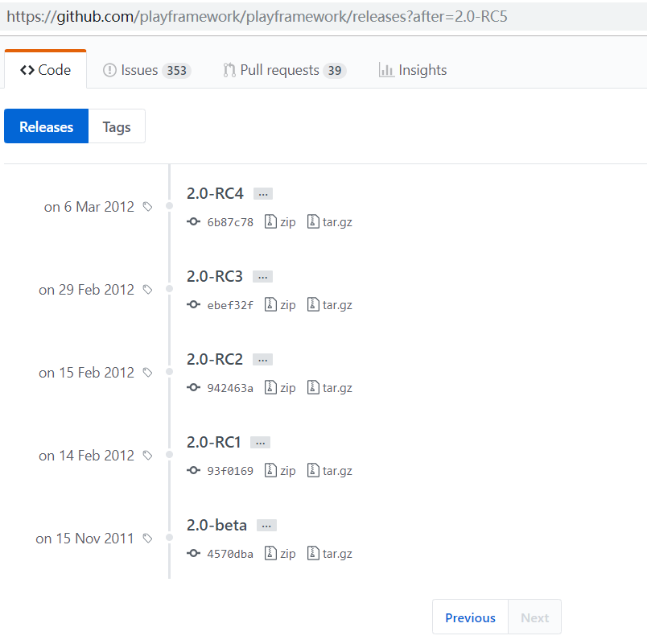Click the commit icon for ebef32f
Image resolution: width=647 pixels, height=644 pixels.
[193, 304]
